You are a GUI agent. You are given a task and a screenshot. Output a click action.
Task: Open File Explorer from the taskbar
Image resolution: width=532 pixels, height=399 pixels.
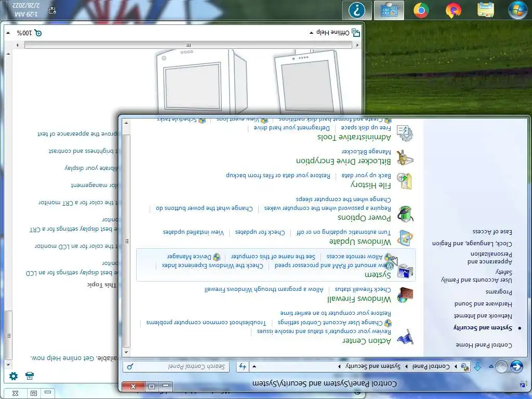click(486, 10)
